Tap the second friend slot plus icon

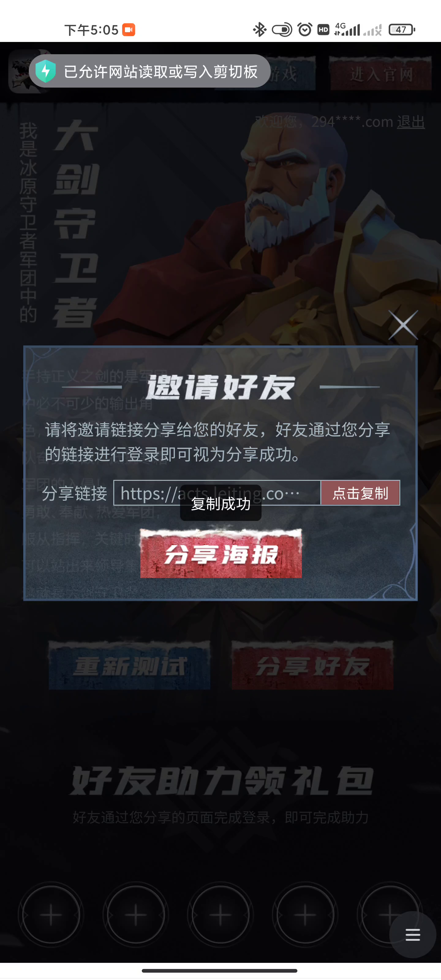pyautogui.click(x=136, y=915)
